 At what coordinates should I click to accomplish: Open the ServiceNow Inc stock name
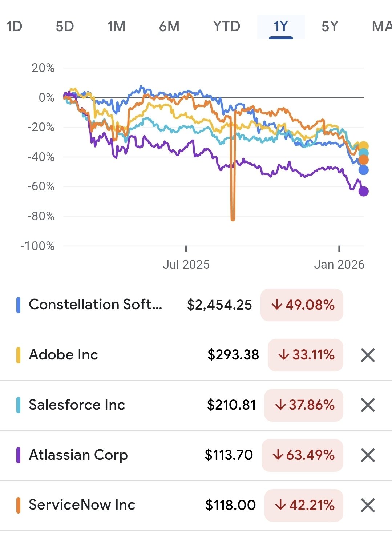coord(82,505)
